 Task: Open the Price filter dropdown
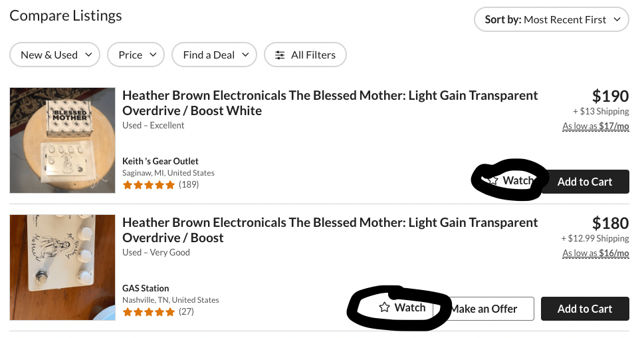click(136, 55)
